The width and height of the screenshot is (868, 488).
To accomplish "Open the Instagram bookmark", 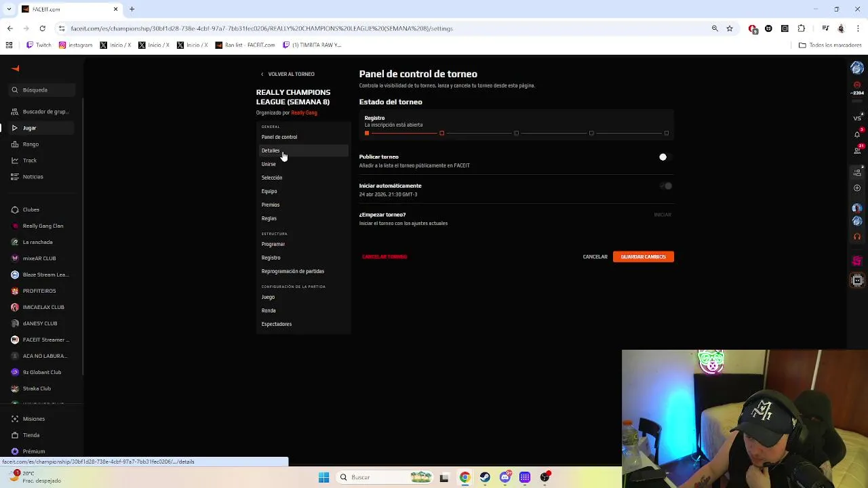I will [76, 45].
